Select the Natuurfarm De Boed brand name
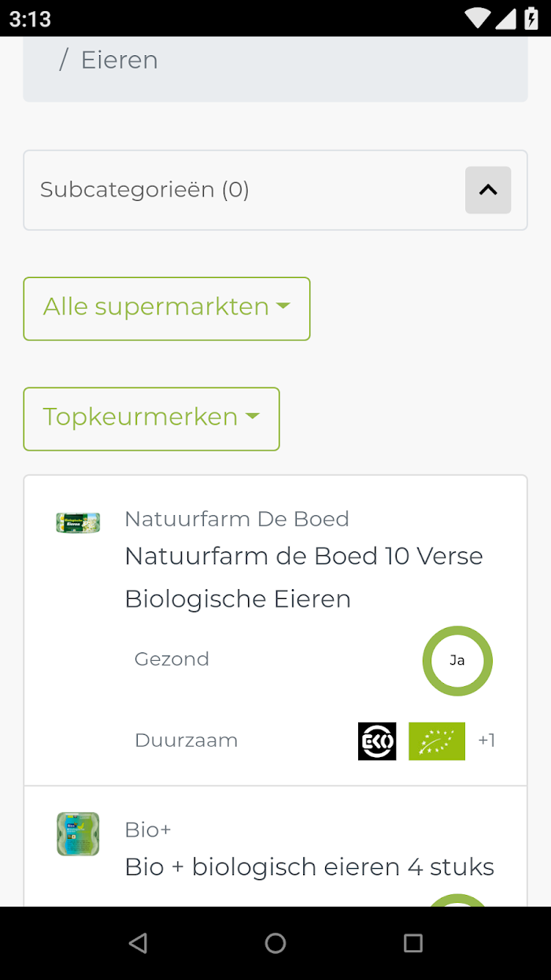551x980 pixels. click(x=237, y=519)
